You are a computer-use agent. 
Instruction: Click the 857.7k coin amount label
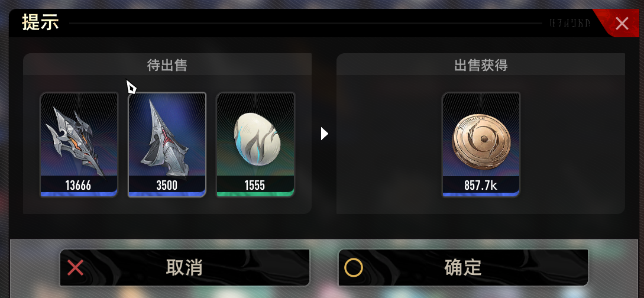(x=481, y=186)
